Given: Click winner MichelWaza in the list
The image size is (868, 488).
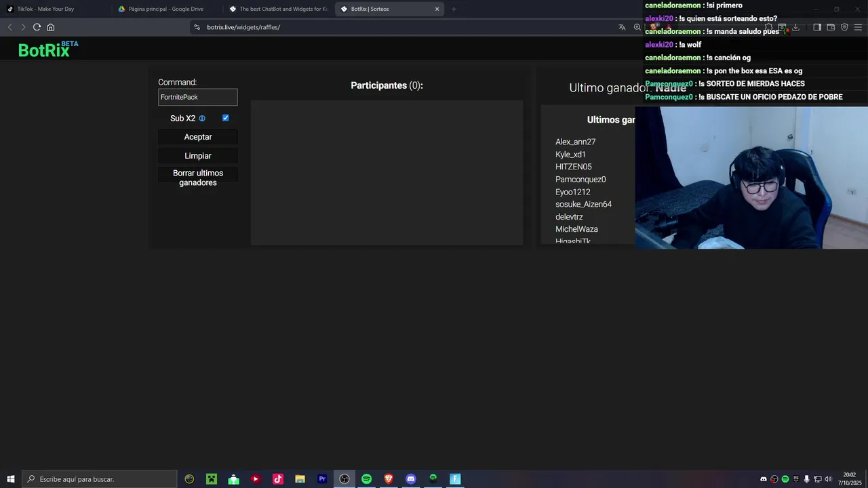Looking at the screenshot, I should 577,229.
